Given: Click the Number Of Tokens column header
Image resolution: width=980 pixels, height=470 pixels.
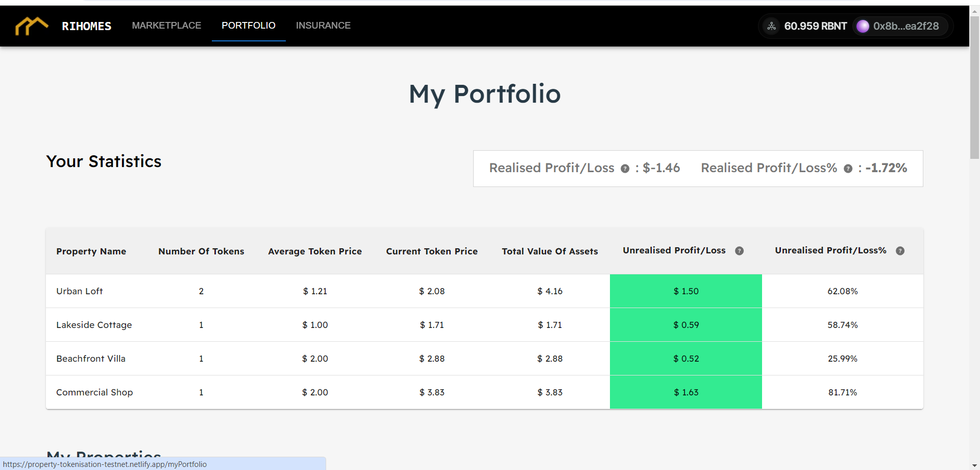Looking at the screenshot, I should 201,251.
